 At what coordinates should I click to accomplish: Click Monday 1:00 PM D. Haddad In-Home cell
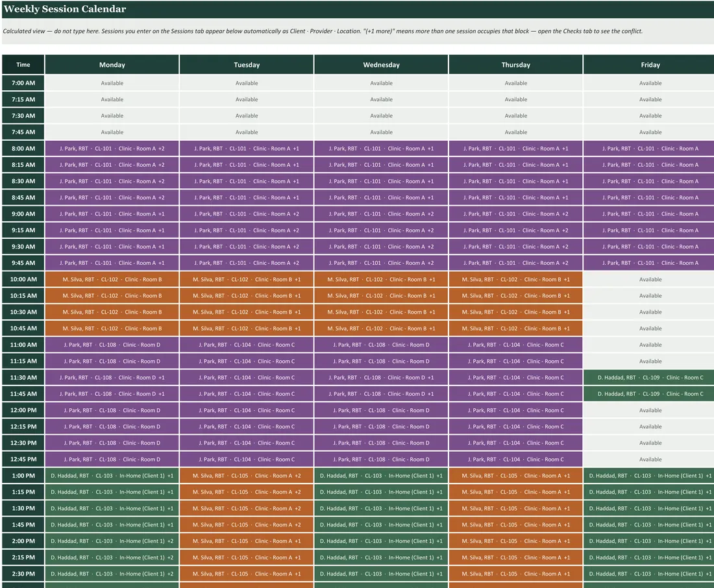[x=112, y=476]
